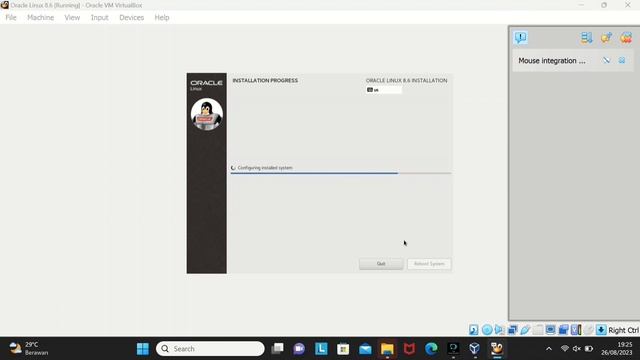The image size is (640, 360).
Task: Click the host key arrow indicator
Action: (601, 329)
